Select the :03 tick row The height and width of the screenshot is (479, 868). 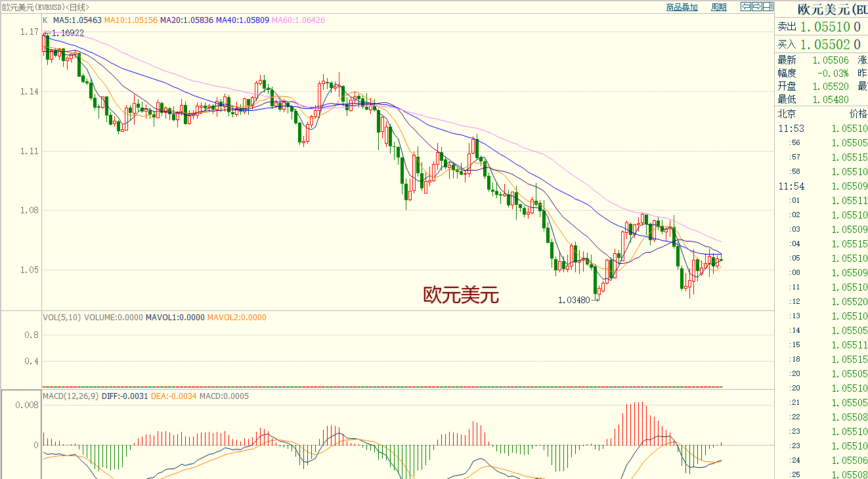tap(822, 230)
